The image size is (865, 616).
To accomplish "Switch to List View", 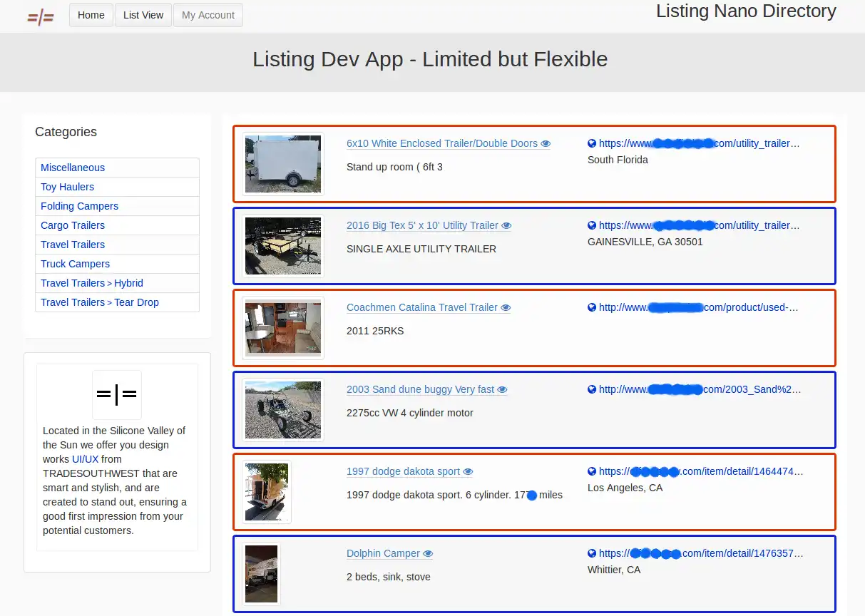I will point(143,15).
